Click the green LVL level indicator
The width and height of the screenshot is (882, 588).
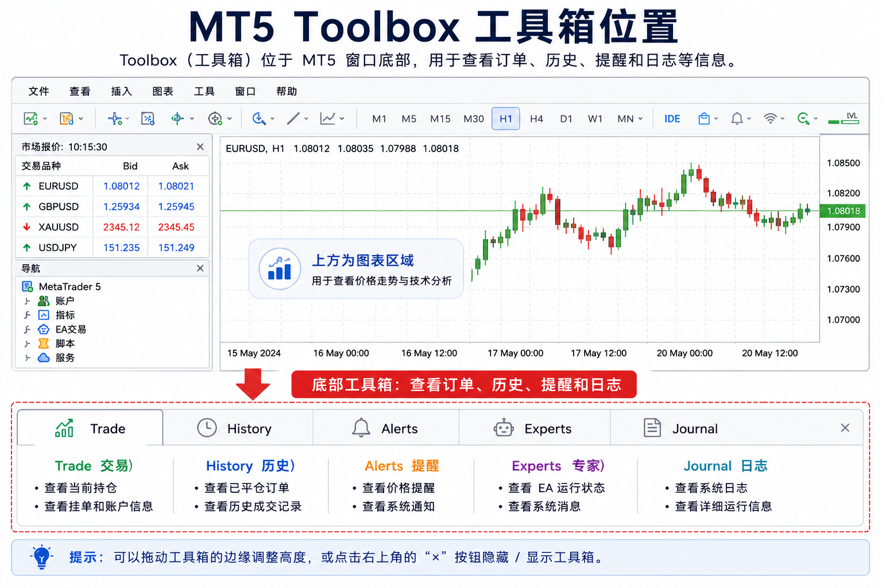tap(844, 118)
